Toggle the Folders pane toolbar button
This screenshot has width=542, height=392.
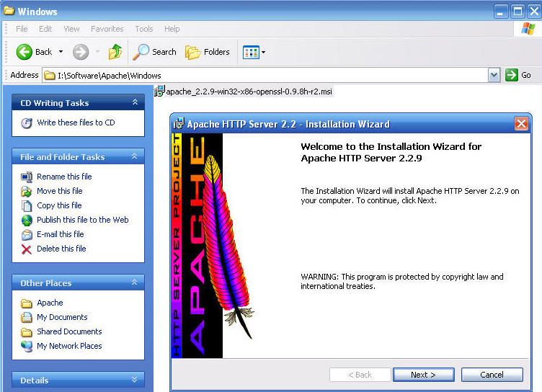[x=208, y=52]
